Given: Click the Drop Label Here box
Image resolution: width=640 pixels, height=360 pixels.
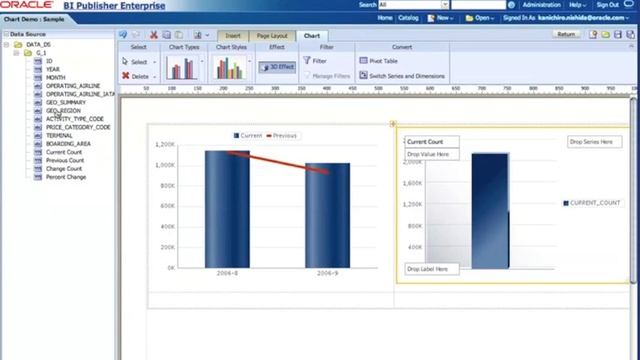Looking at the screenshot, I should (431, 269).
